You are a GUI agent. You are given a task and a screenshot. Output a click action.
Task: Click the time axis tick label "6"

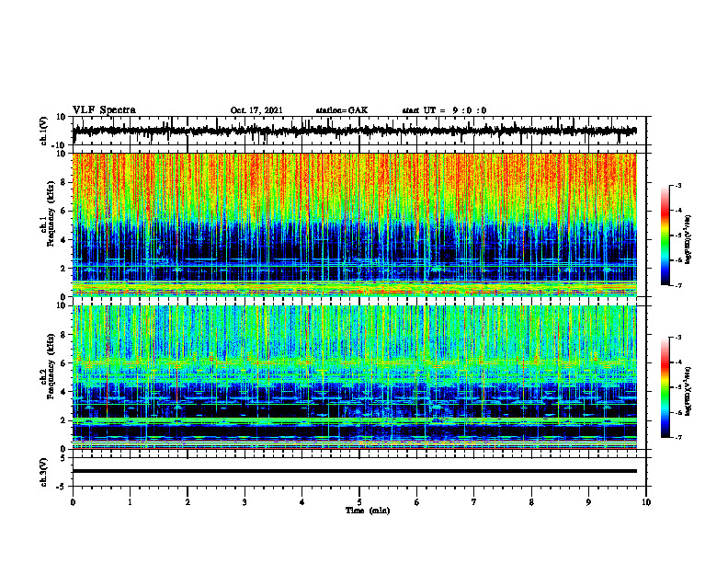point(417,502)
